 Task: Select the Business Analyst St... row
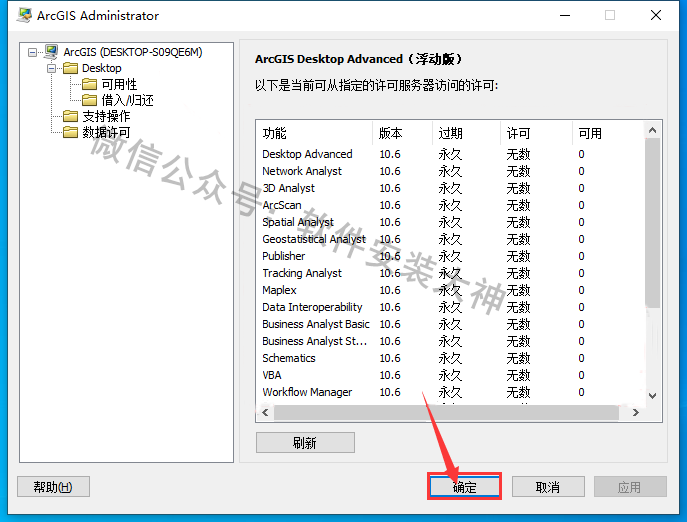[x=450, y=341]
